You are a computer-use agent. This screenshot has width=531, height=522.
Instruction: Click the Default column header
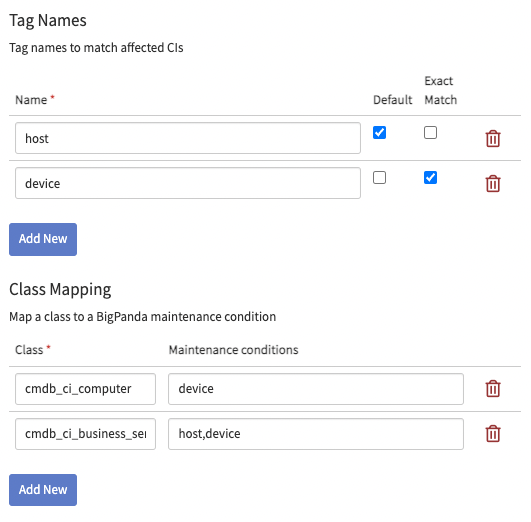[392, 100]
